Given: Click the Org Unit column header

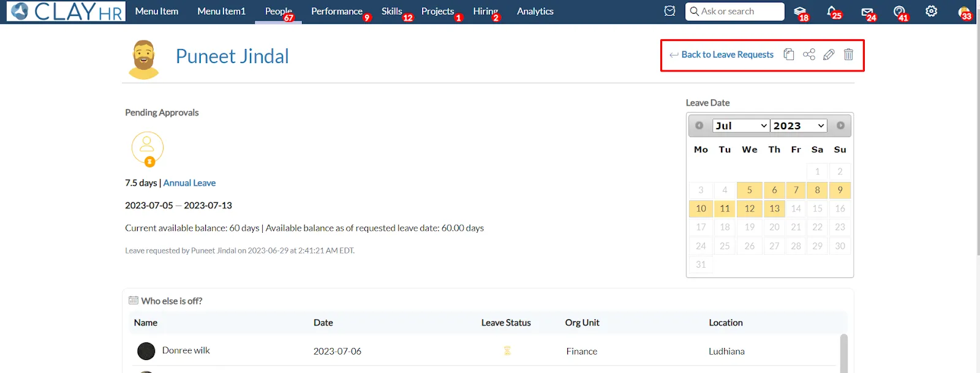Looking at the screenshot, I should pos(582,323).
